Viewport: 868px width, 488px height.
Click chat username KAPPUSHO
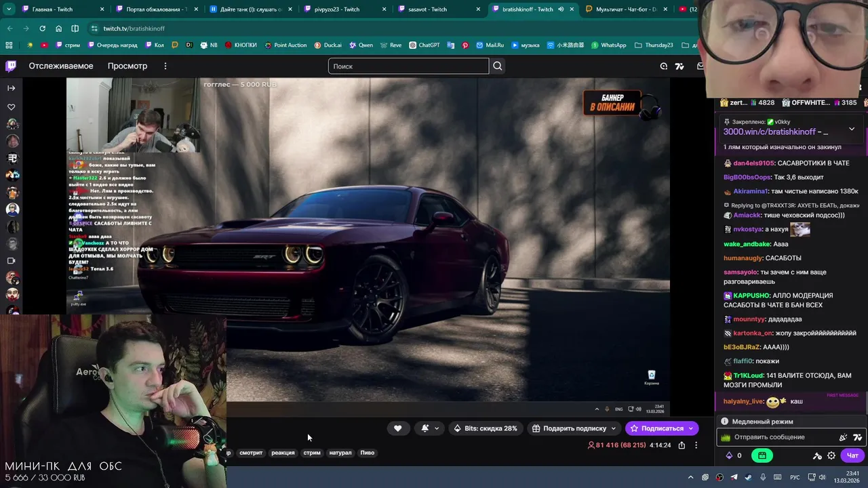point(751,296)
